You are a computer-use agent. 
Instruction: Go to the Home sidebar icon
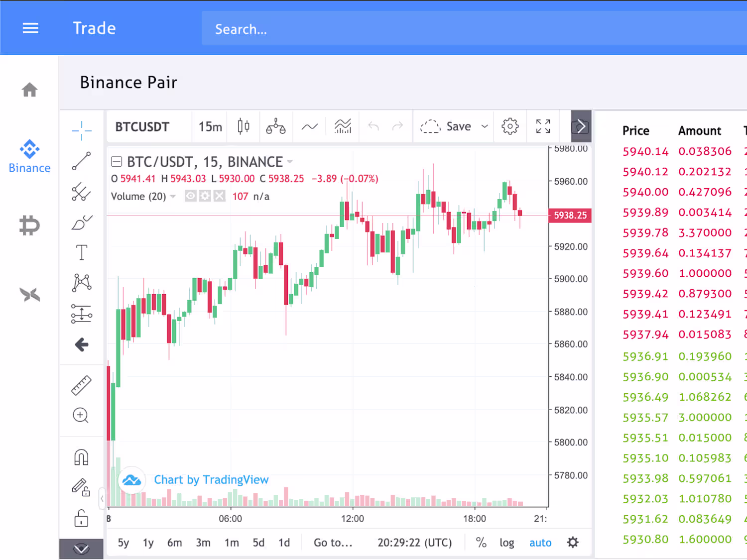[30, 90]
